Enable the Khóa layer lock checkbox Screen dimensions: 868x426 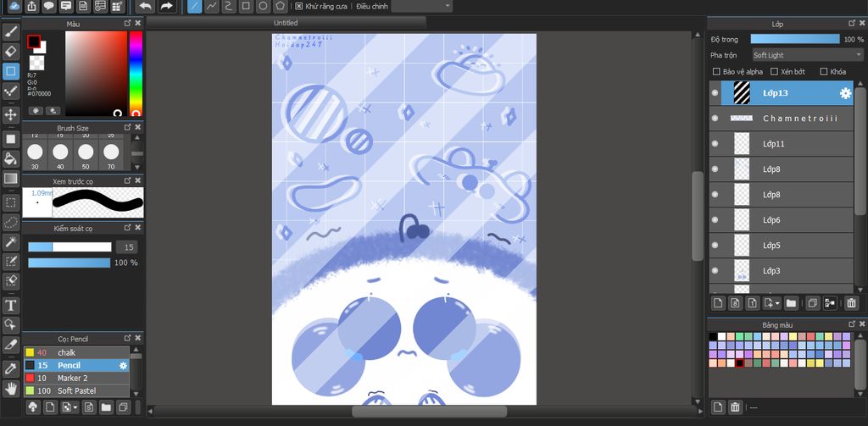point(824,71)
